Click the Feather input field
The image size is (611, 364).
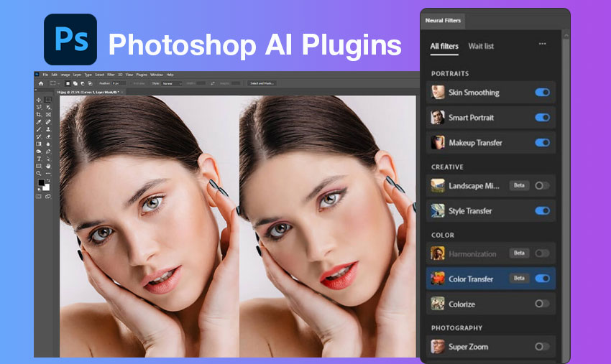click(119, 83)
